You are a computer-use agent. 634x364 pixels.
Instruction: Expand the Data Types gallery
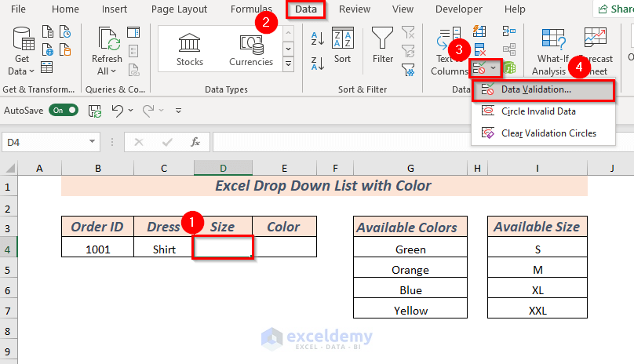coord(288,64)
